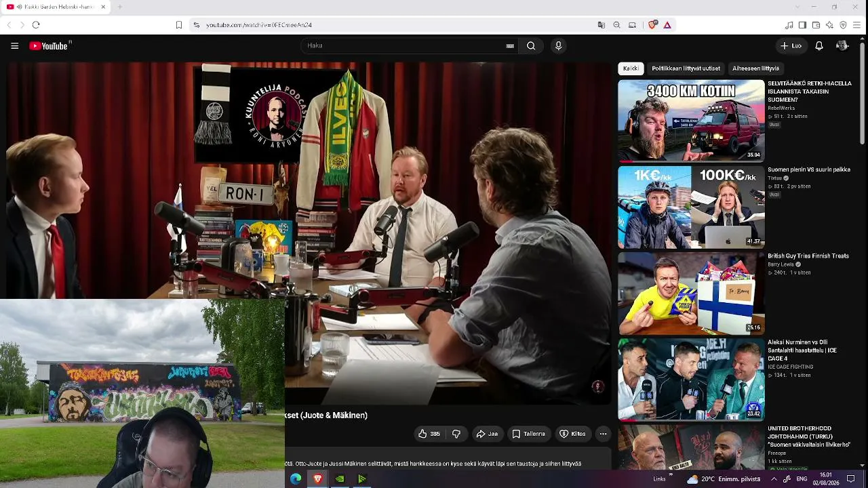Mute the tab via its speaker icon
Viewport: 868px width, 488px height.
click(19, 7)
